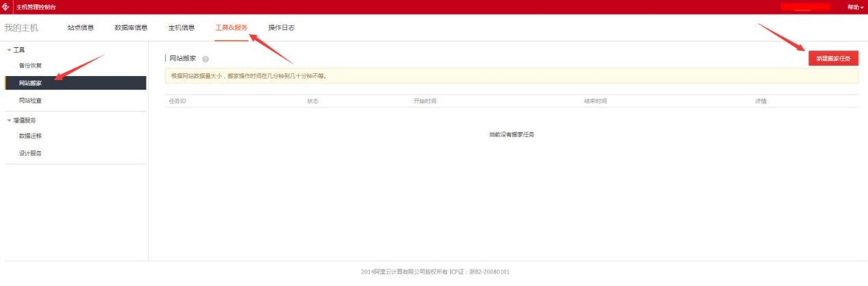
Task: View the 操作日志 tab
Action: 282,28
